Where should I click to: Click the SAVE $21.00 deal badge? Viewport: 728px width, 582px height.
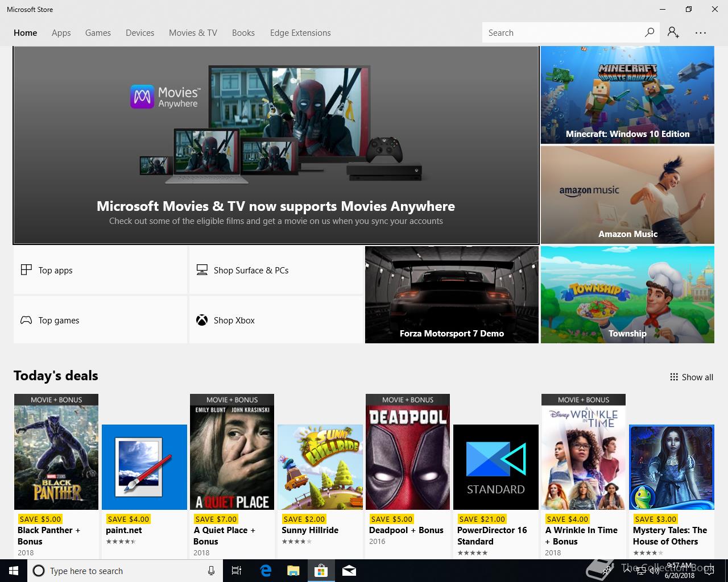(x=482, y=519)
